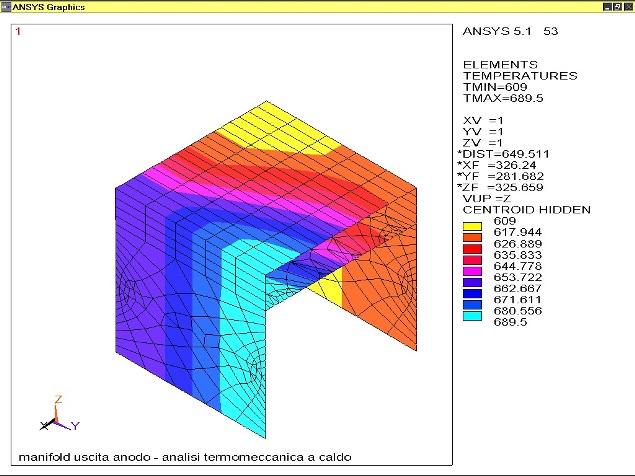Click the ANSYS Graphics window system icon
Screen dimensions: 635x476
(6, 6)
